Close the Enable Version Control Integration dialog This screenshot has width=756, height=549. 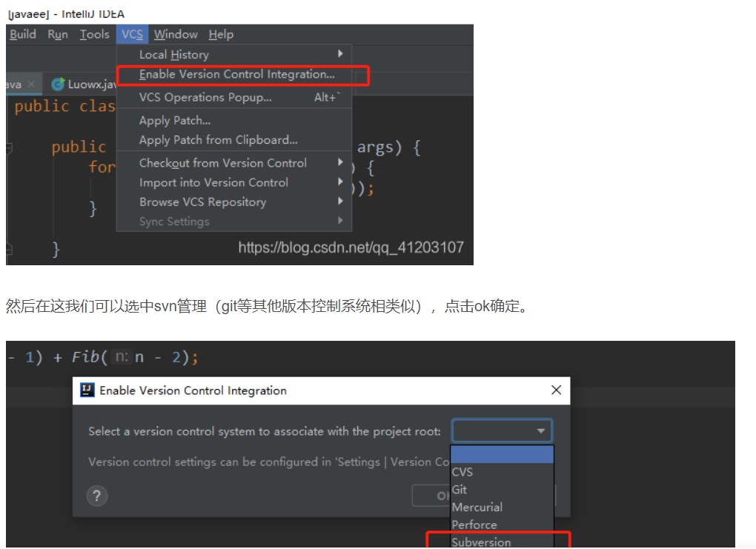[x=556, y=390]
